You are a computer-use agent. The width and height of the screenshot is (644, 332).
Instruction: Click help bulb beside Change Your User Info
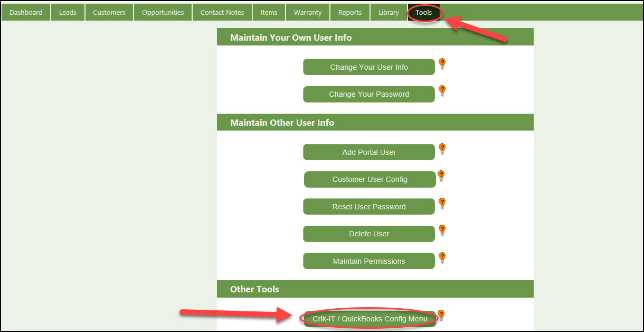point(442,64)
